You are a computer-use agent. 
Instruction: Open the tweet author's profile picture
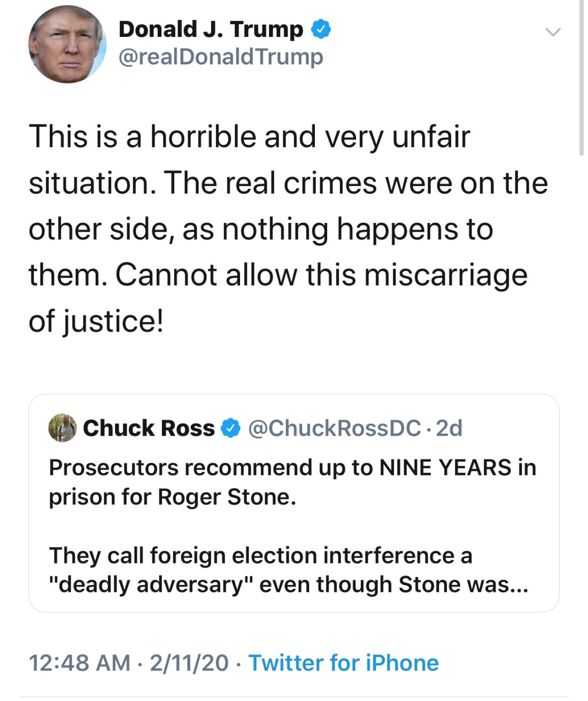[67, 44]
